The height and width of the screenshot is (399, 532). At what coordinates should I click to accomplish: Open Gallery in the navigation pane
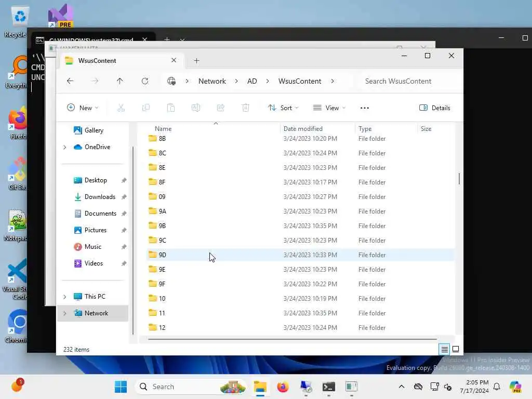point(94,130)
